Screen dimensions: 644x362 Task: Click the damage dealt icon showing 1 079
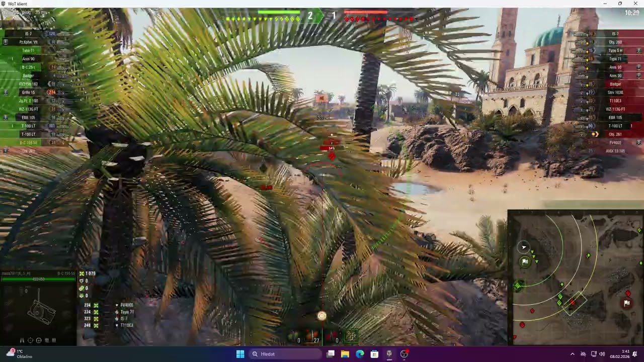[82, 274]
